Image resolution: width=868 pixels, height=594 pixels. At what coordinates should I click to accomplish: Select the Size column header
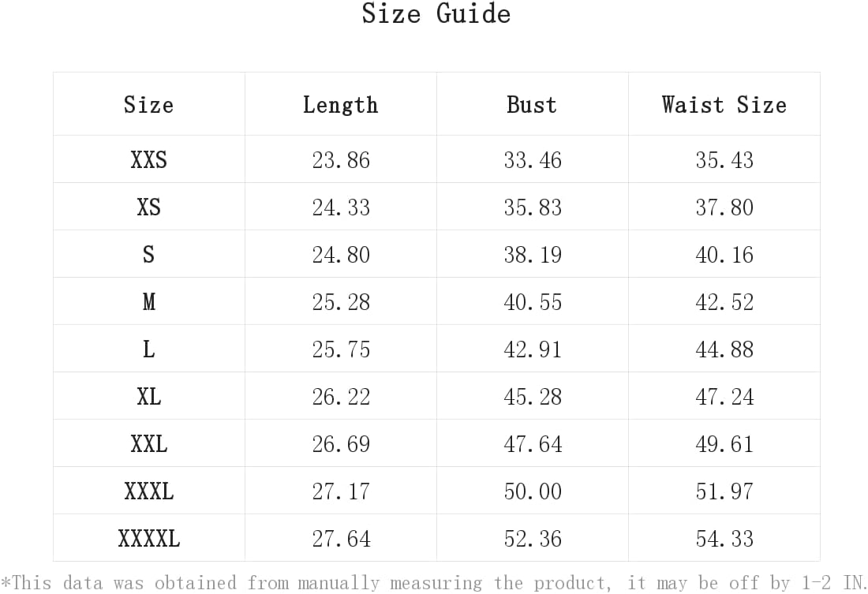pyautogui.click(x=149, y=104)
